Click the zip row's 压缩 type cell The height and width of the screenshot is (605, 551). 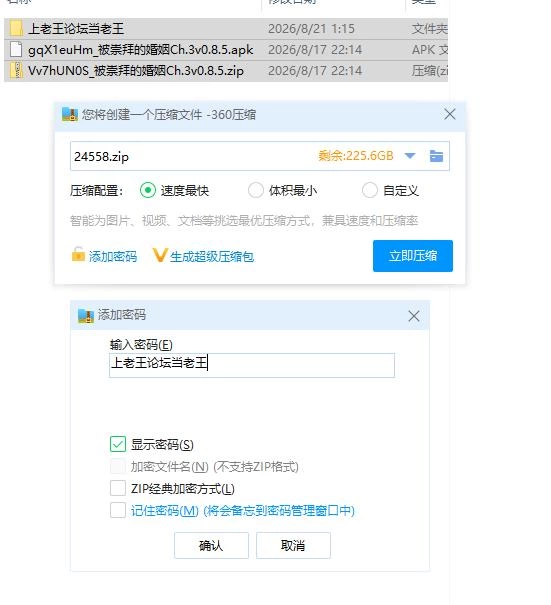click(429, 71)
